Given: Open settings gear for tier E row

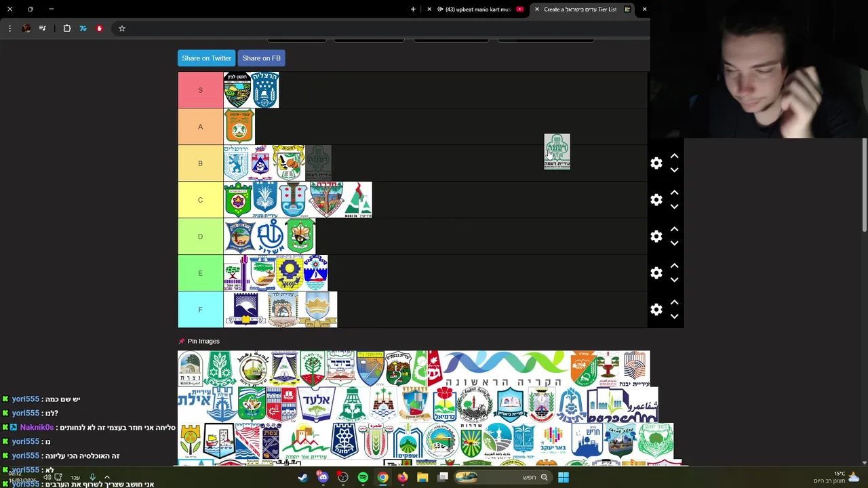Looking at the screenshot, I should pyautogui.click(x=656, y=273).
